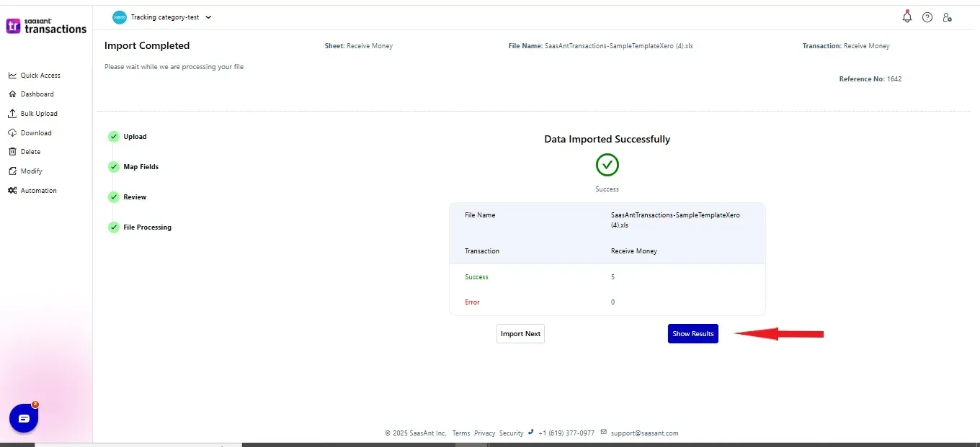
Task: Open the help question mark icon
Action: (x=927, y=17)
